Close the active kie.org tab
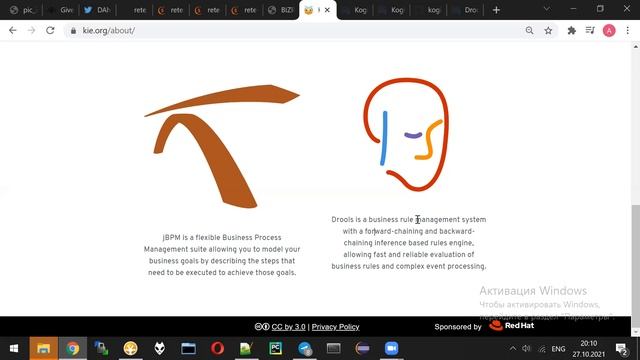640x360 pixels. click(327, 10)
